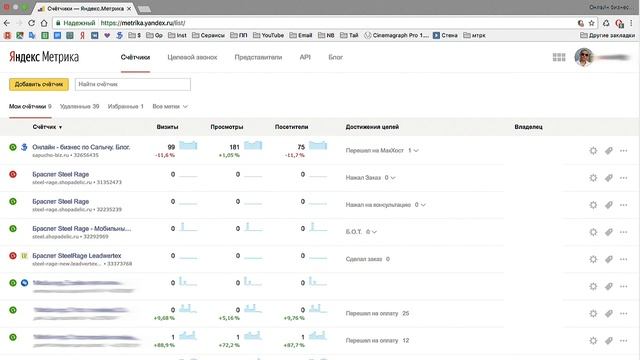Image resolution: width=640 pixels, height=360 pixels.
Task: Click tag icon in Браслет Steel Rage 31352473 row
Action: point(609,178)
